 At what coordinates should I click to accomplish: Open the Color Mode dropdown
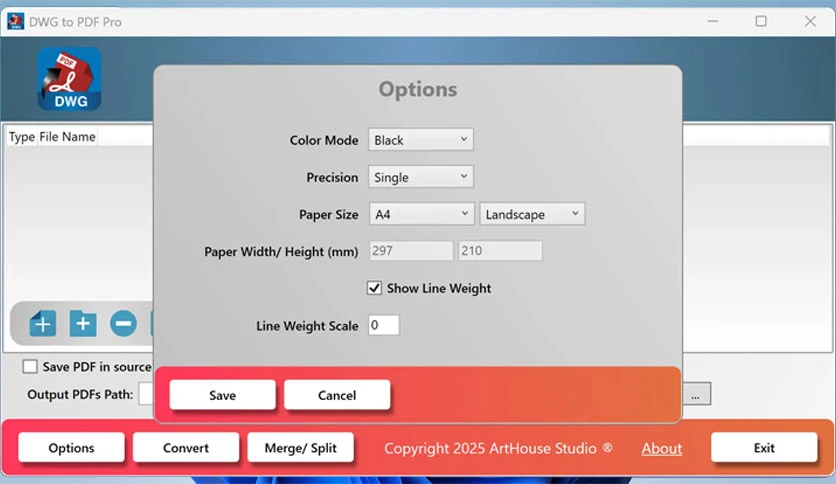pos(421,140)
